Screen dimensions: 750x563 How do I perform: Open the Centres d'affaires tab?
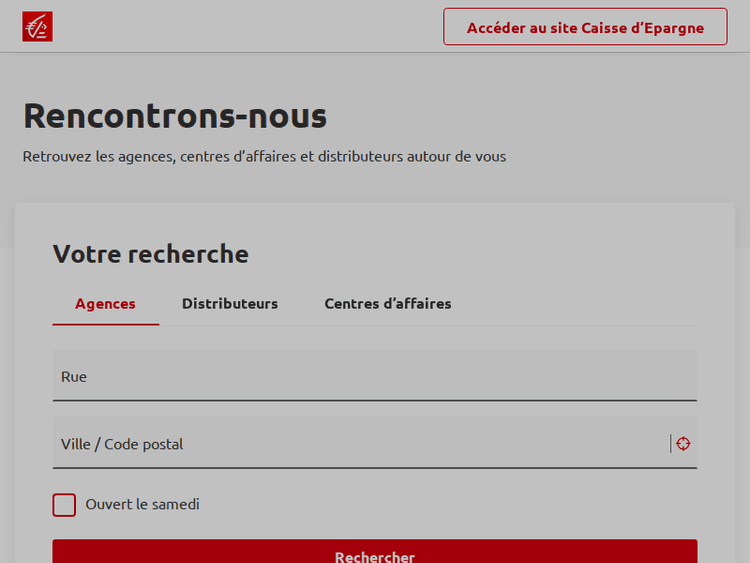pos(388,304)
